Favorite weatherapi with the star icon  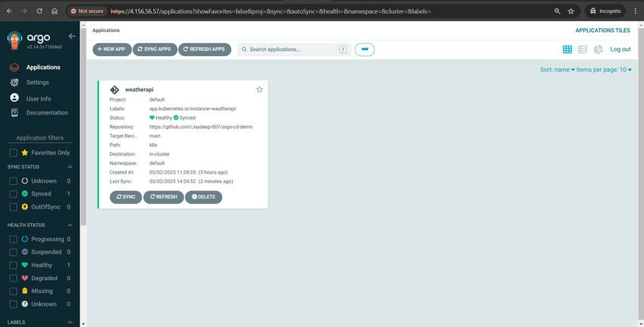[259, 90]
